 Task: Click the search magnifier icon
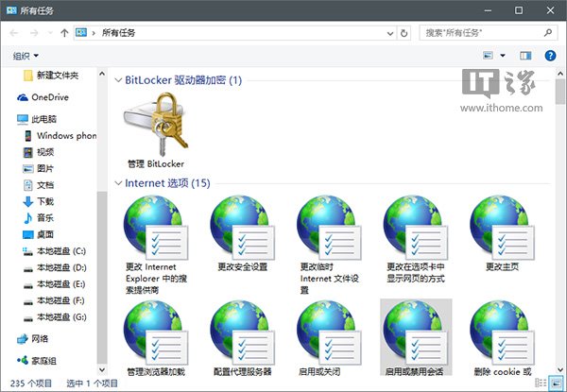click(x=548, y=32)
